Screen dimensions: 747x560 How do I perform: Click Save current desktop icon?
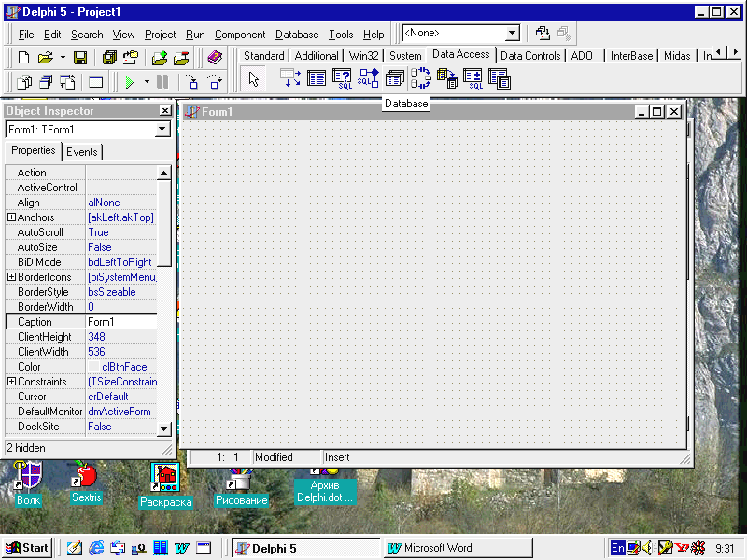coord(543,34)
